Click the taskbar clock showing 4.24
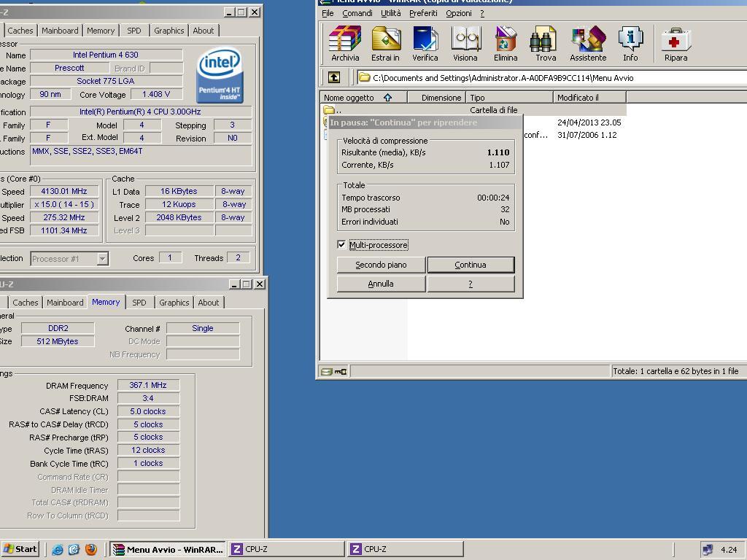Image resolution: width=747 pixels, height=560 pixels. [729, 550]
